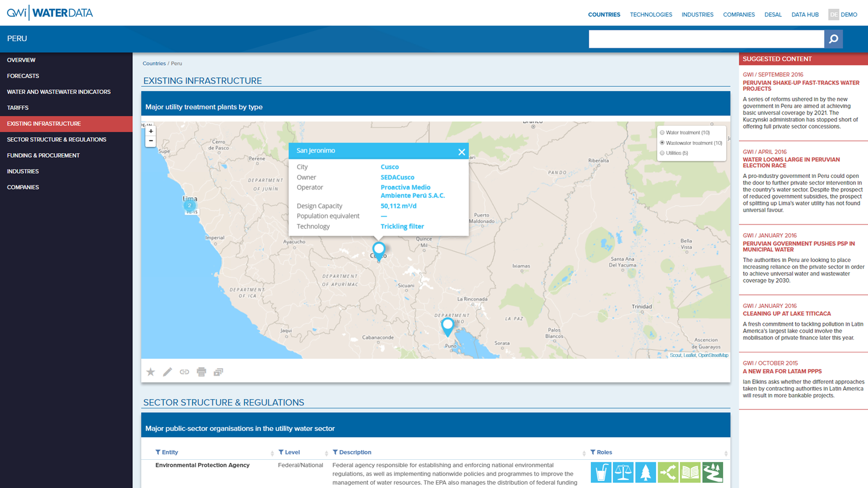The image size is (868, 488).
Task: Select the Wastewater treatment (10) radio button
Action: coord(662,143)
